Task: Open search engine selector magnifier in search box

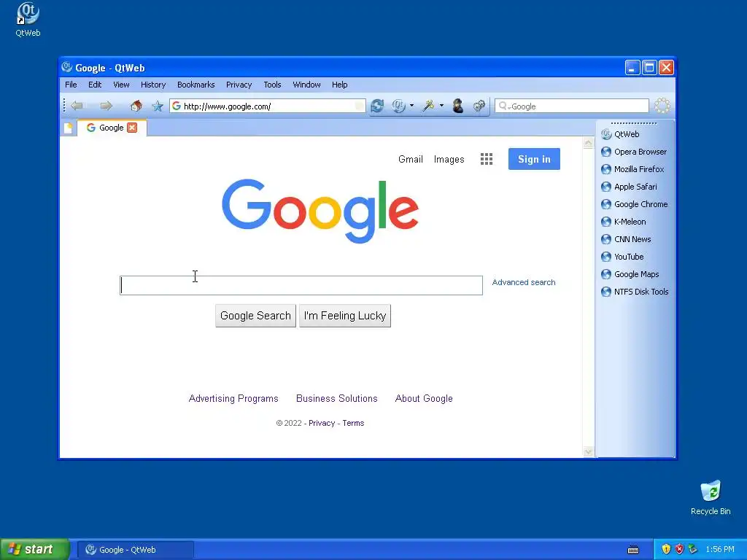Action: (x=504, y=106)
